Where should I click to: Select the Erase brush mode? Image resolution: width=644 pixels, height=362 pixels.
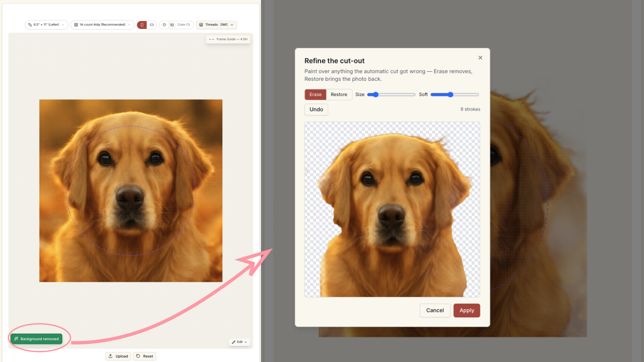pos(315,95)
